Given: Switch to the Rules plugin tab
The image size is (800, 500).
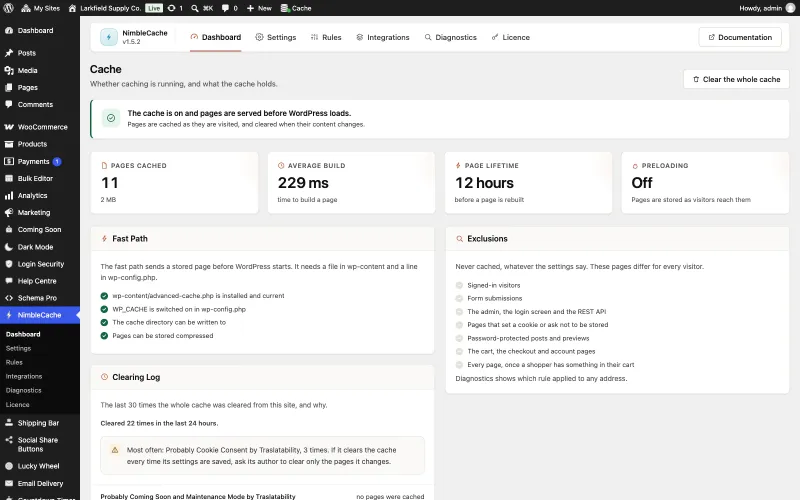Looking at the screenshot, I should click(326, 37).
